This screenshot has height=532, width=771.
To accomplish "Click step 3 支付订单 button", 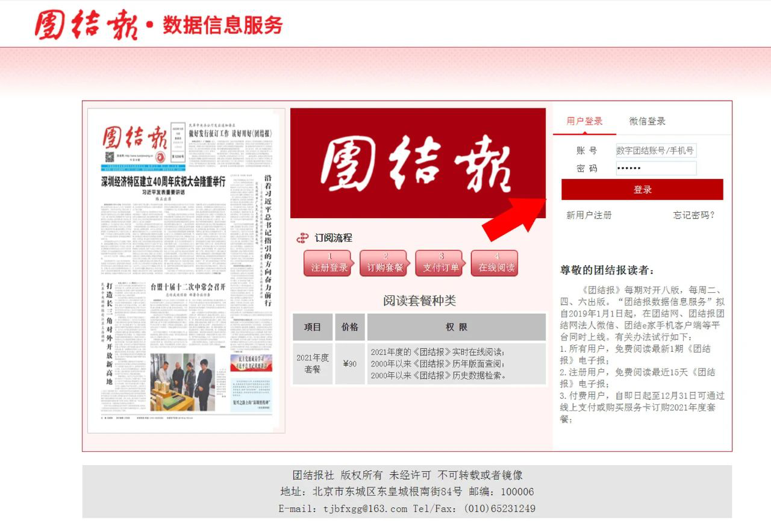I will click(x=440, y=263).
